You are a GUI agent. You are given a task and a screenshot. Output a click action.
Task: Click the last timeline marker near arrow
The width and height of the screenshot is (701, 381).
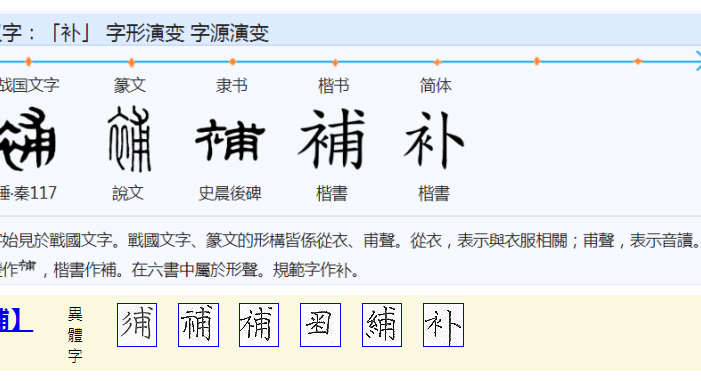pyautogui.click(x=638, y=61)
